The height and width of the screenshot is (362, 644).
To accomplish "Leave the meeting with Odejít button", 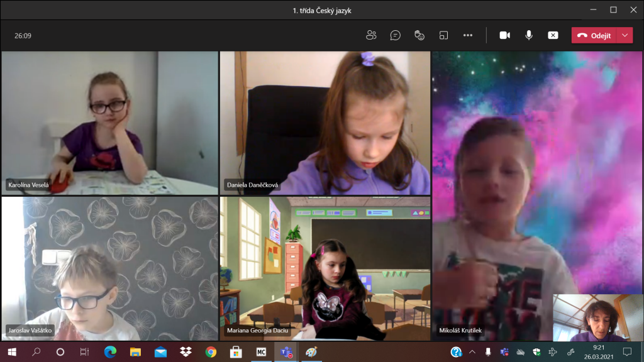I will (594, 35).
